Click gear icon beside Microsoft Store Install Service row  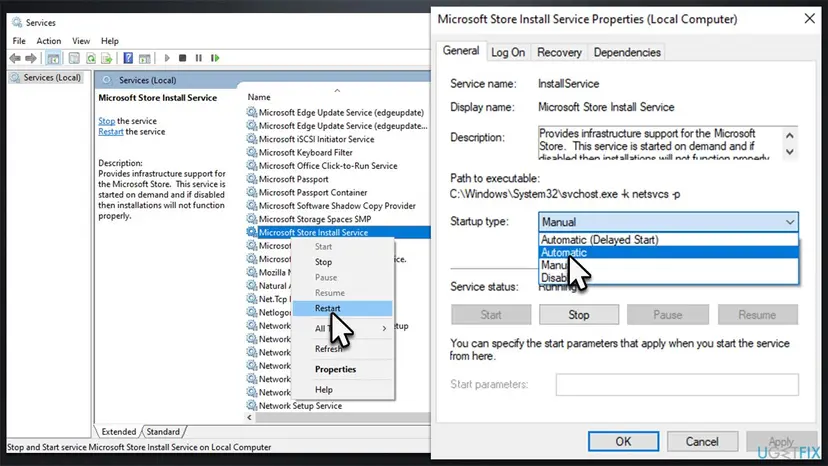[252, 232]
